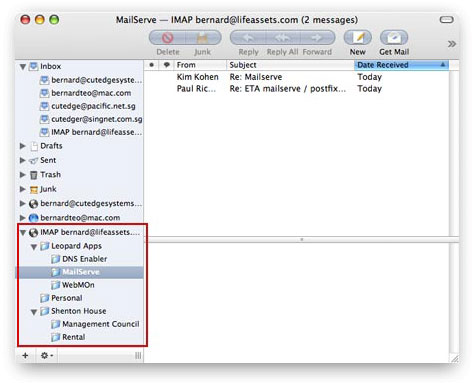Click the Reply All icon
Viewport: 475px width, 383px height.
click(x=283, y=38)
